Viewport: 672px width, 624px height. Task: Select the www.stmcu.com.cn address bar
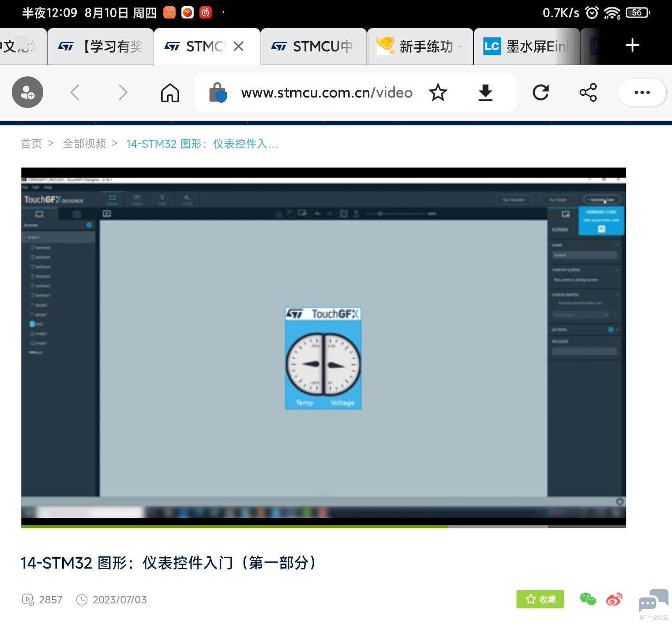click(x=328, y=93)
